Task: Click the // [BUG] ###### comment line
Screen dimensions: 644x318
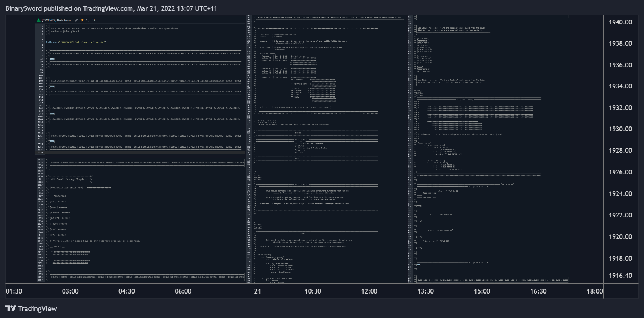Action: (x=56, y=230)
